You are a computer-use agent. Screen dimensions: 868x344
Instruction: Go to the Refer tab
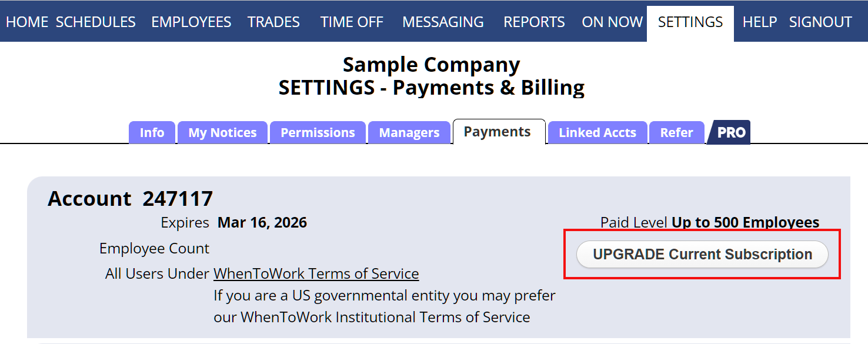coord(676,133)
